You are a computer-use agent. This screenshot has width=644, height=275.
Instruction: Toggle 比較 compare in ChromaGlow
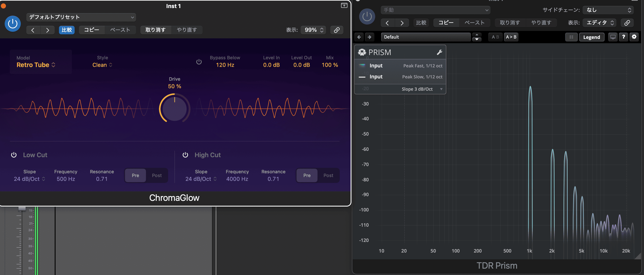67,30
